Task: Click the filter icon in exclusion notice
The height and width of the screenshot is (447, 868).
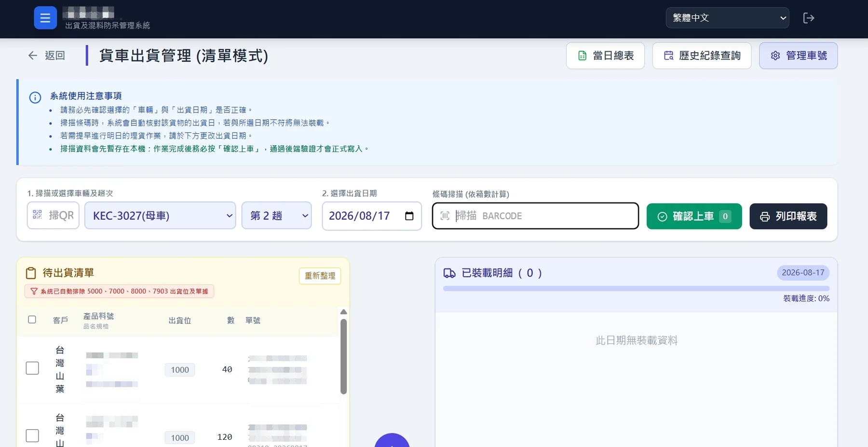Action: (x=34, y=292)
